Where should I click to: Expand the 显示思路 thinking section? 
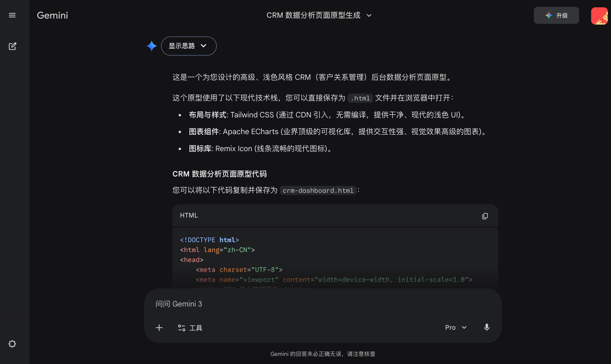[x=189, y=46]
